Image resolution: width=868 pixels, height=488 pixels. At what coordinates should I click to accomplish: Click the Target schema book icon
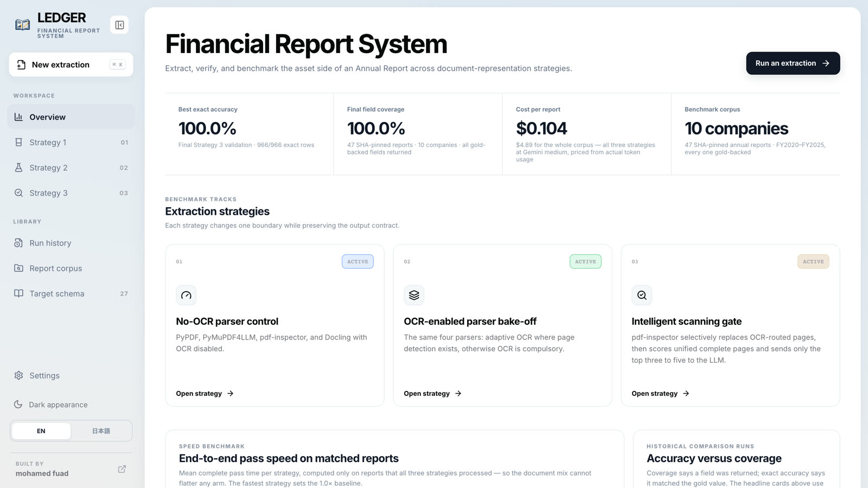(x=18, y=293)
